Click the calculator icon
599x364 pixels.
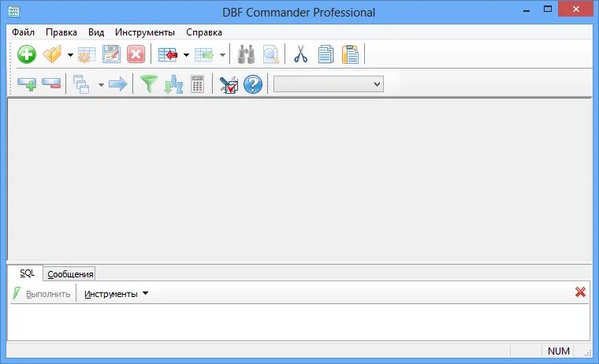198,84
